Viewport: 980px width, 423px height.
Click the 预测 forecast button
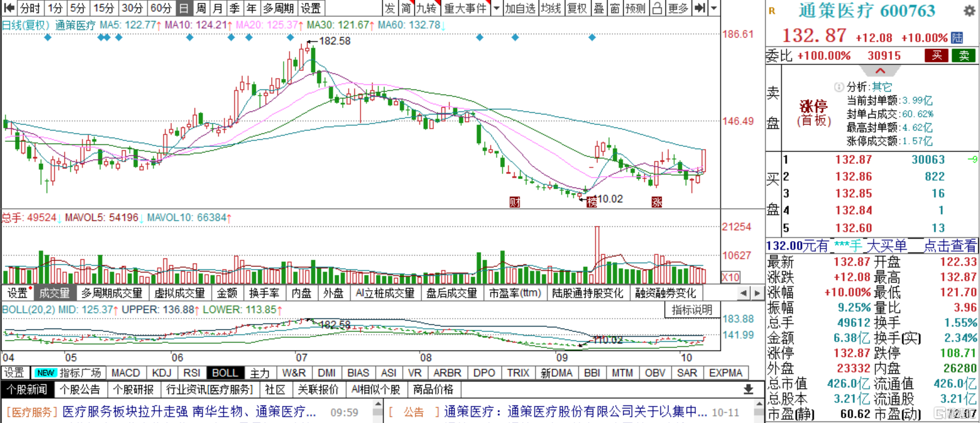point(636,8)
